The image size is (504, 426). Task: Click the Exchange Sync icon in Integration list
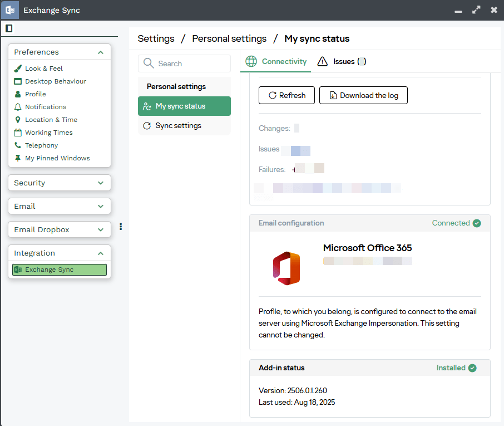click(18, 270)
